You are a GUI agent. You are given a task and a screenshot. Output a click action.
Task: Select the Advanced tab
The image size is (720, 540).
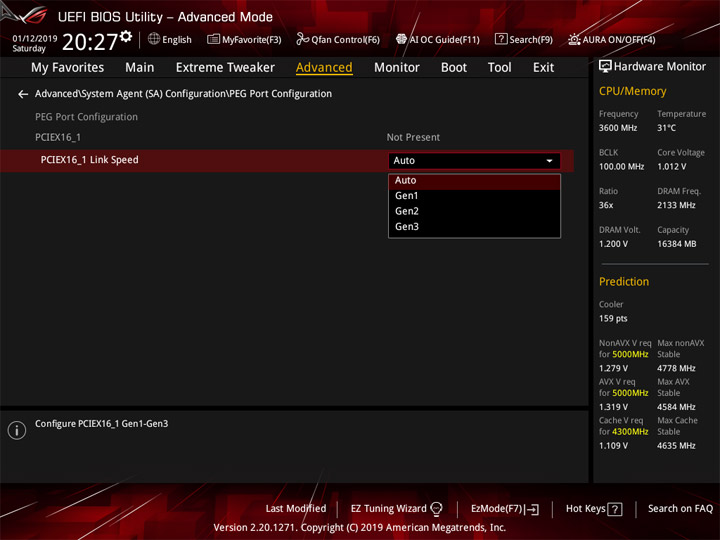pos(324,68)
